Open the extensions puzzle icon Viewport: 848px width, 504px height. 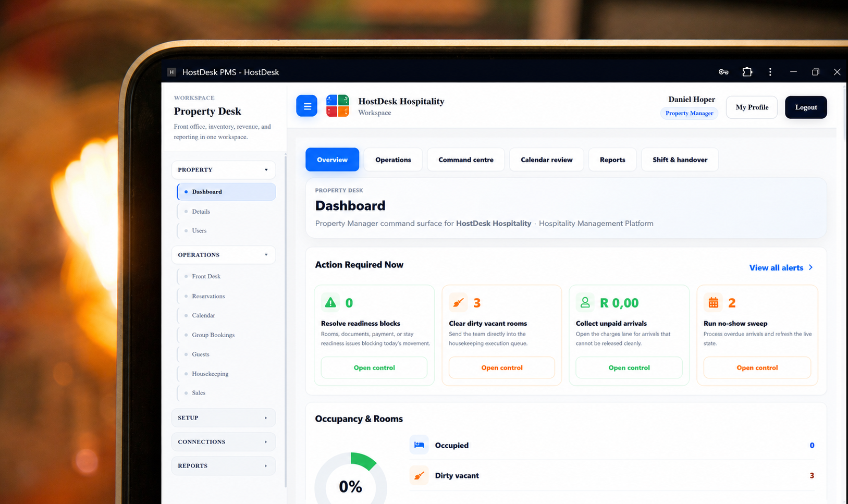point(747,72)
